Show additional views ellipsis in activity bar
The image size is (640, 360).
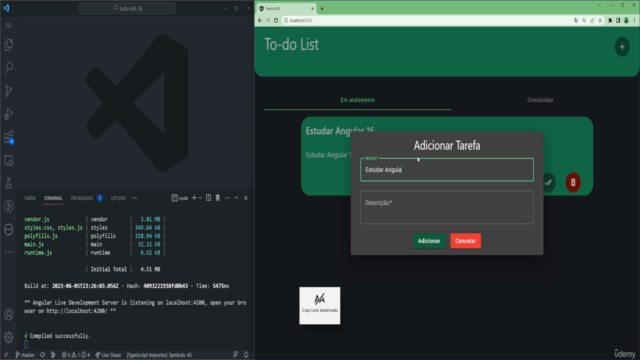pos(9,252)
